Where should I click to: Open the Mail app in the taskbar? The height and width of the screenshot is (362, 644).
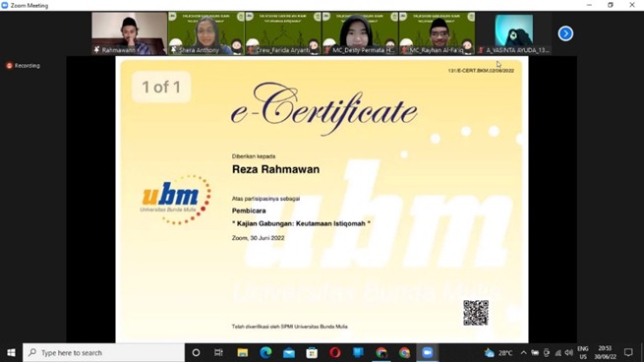click(289, 352)
